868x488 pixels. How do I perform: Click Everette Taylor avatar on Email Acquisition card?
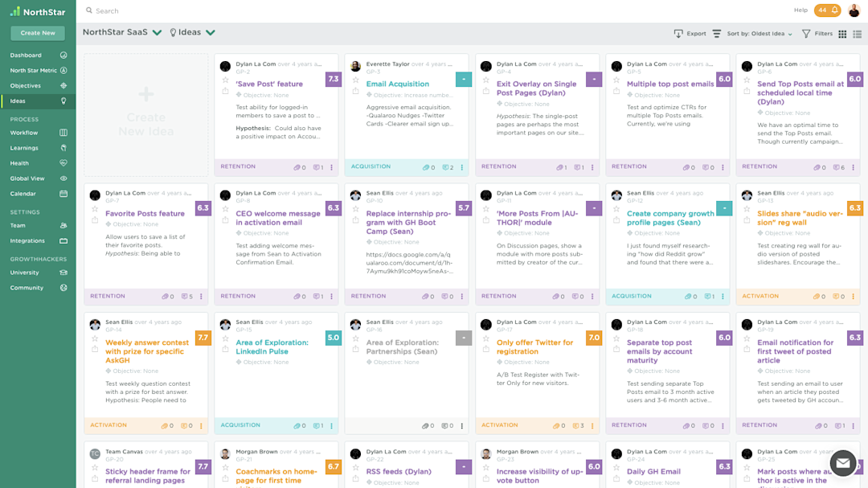point(355,67)
